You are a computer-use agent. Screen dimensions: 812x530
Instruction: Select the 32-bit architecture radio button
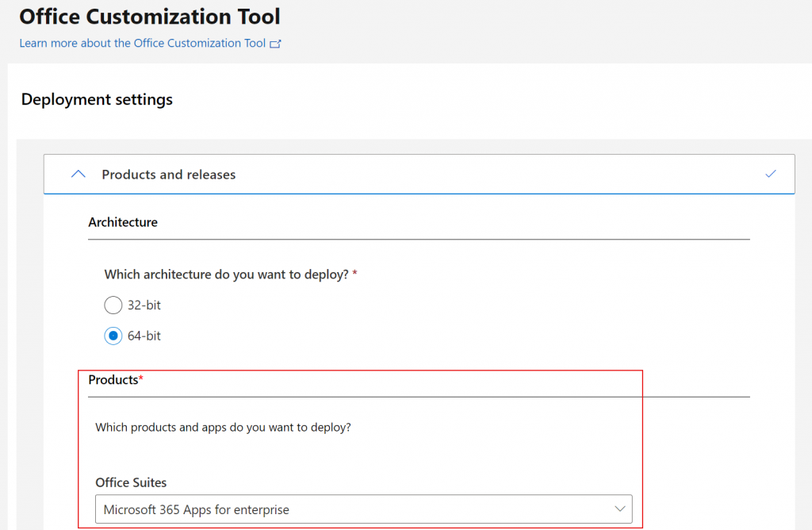[x=113, y=305]
